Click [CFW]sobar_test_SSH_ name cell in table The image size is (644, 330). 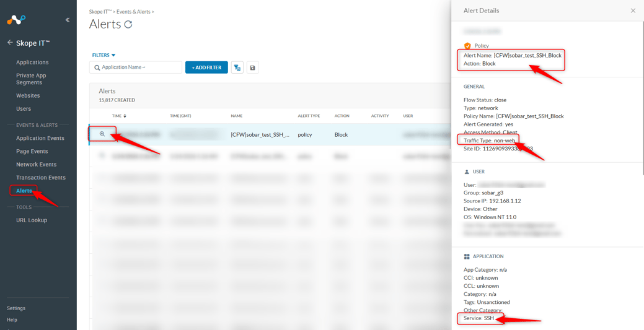(260, 134)
